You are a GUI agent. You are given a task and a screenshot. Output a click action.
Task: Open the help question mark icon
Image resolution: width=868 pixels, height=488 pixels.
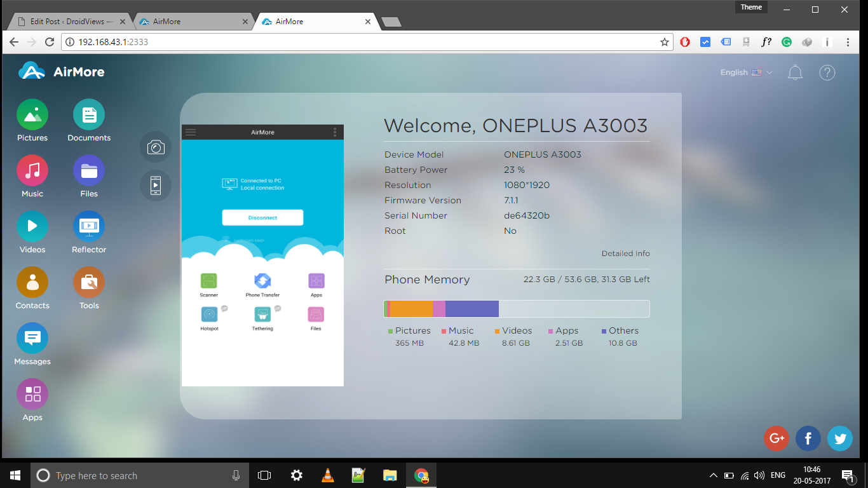click(827, 72)
